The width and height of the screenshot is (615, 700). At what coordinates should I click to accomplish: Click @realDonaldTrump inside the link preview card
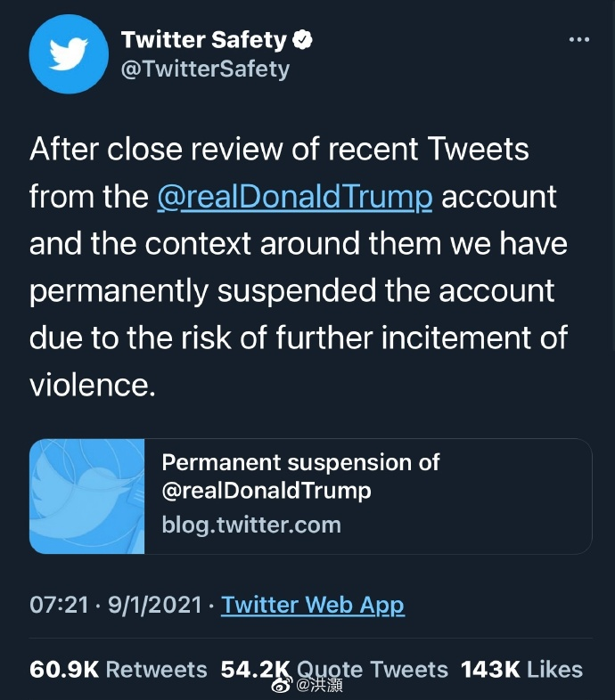(266, 490)
